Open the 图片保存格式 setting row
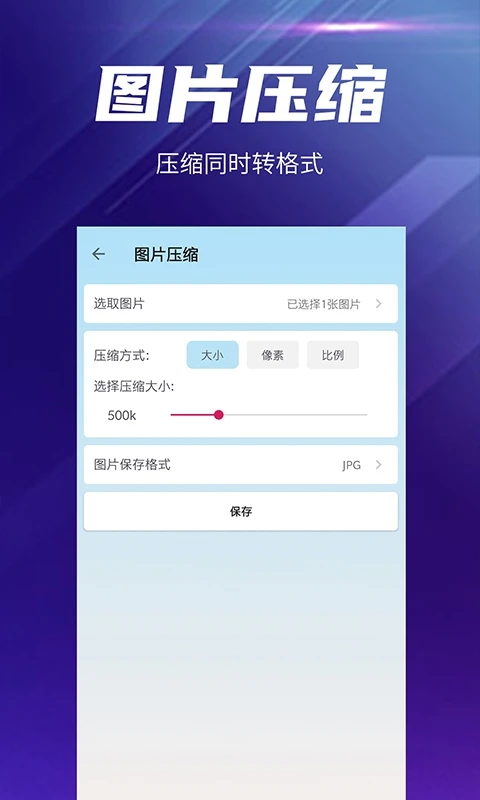480x800 pixels. click(241, 465)
